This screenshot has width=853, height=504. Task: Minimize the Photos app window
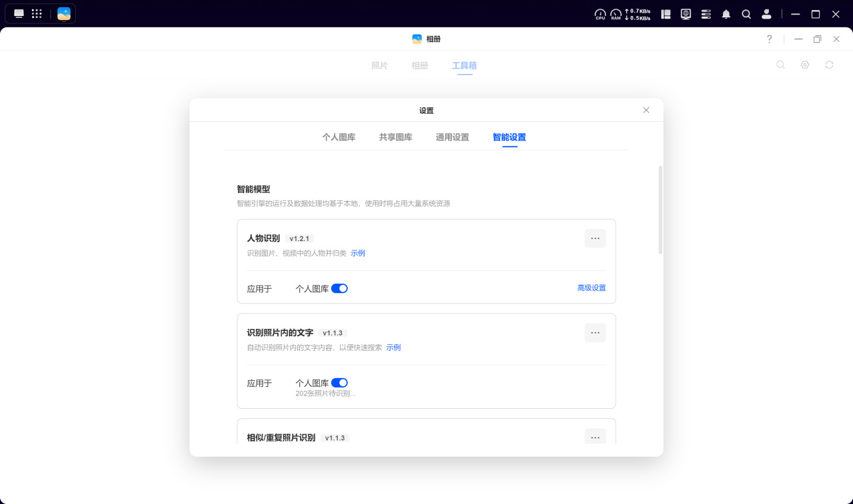coord(798,39)
